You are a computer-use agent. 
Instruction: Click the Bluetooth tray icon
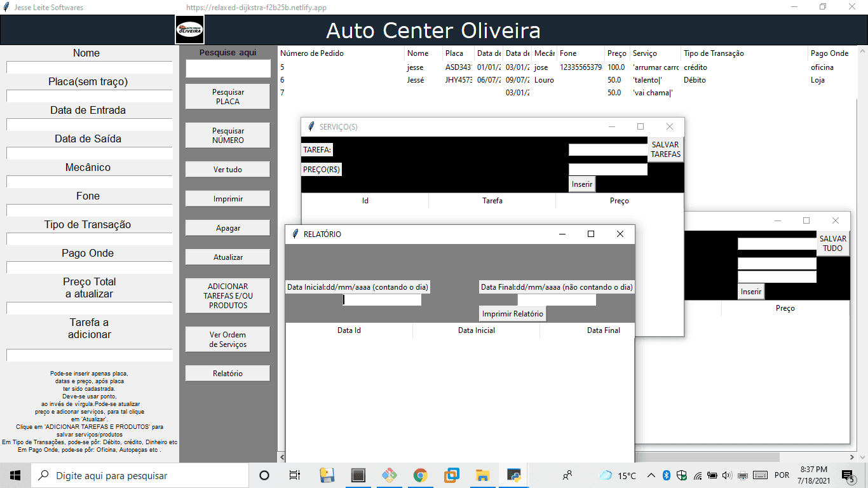667,475
